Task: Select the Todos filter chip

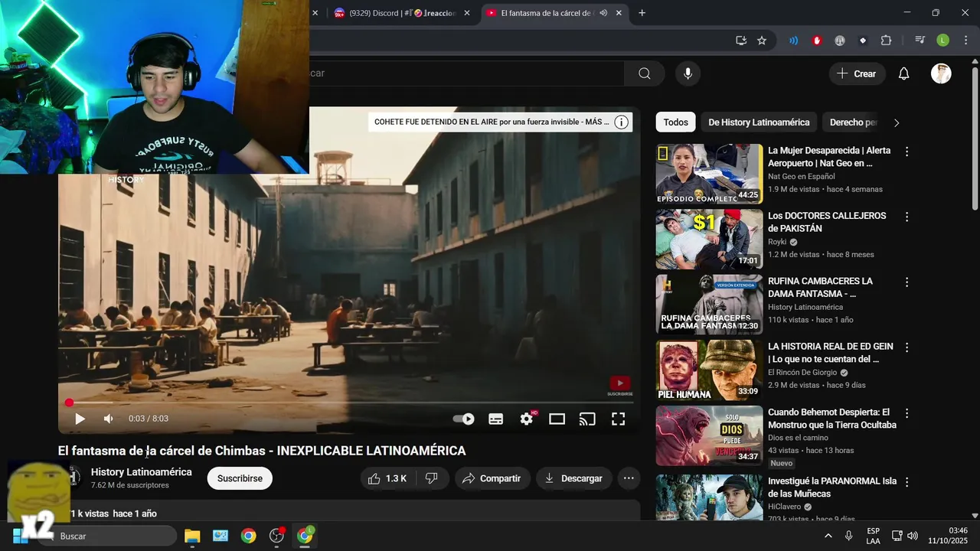Action: click(675, 122)
